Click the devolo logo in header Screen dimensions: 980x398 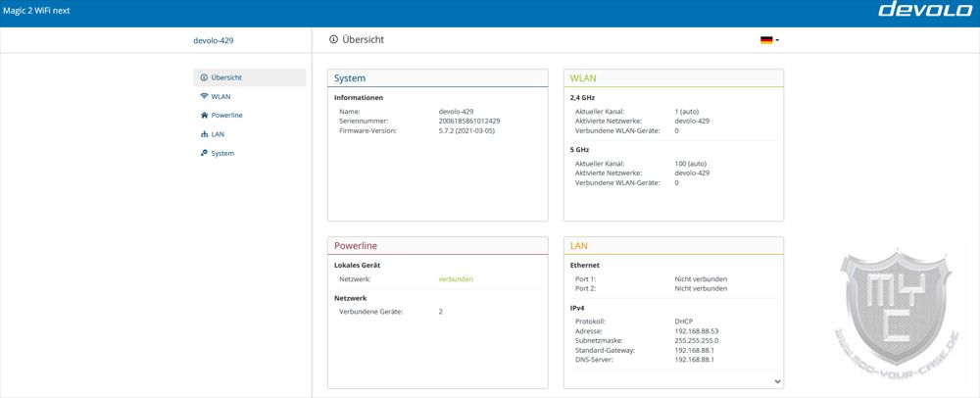pos(925,9)
